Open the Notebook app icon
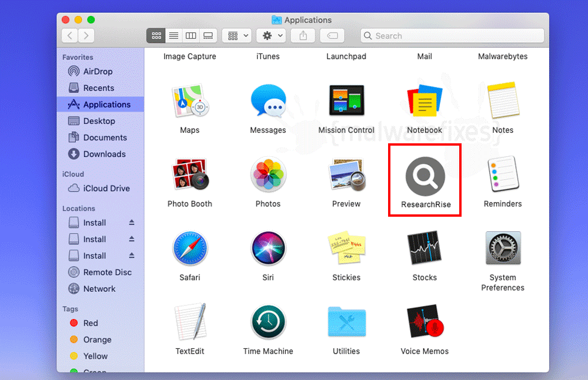Viewport: 588px width, 380px height. [x=425, y=100]
